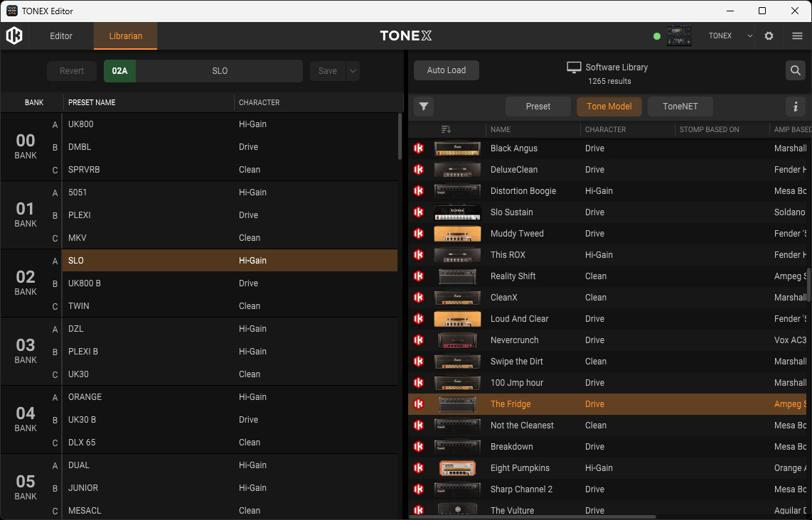Switch the library view to Preset
This screenshot has height=520, width=812.
coord(538,106)
